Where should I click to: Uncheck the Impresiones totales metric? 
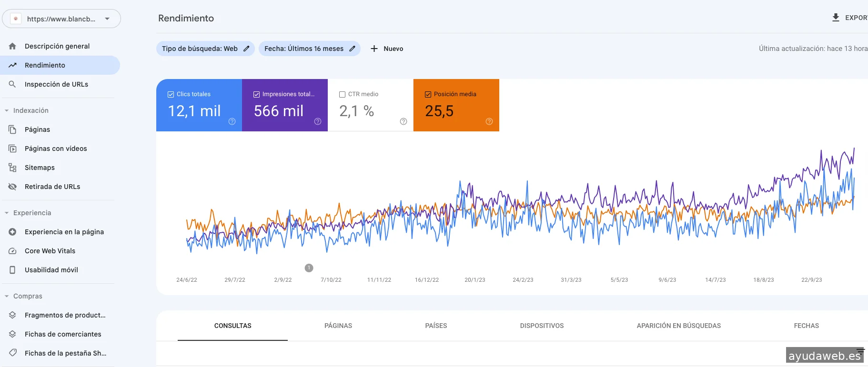pos(256,94)
